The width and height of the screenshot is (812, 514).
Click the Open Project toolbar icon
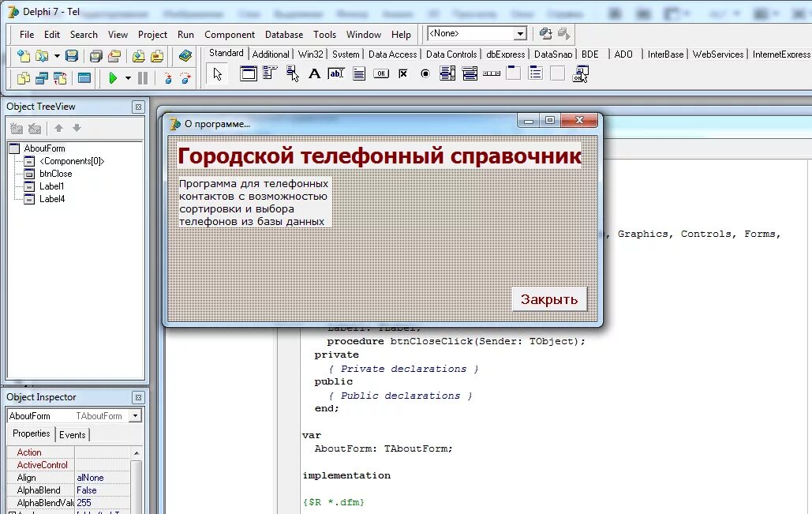click(x=114, y=55)
